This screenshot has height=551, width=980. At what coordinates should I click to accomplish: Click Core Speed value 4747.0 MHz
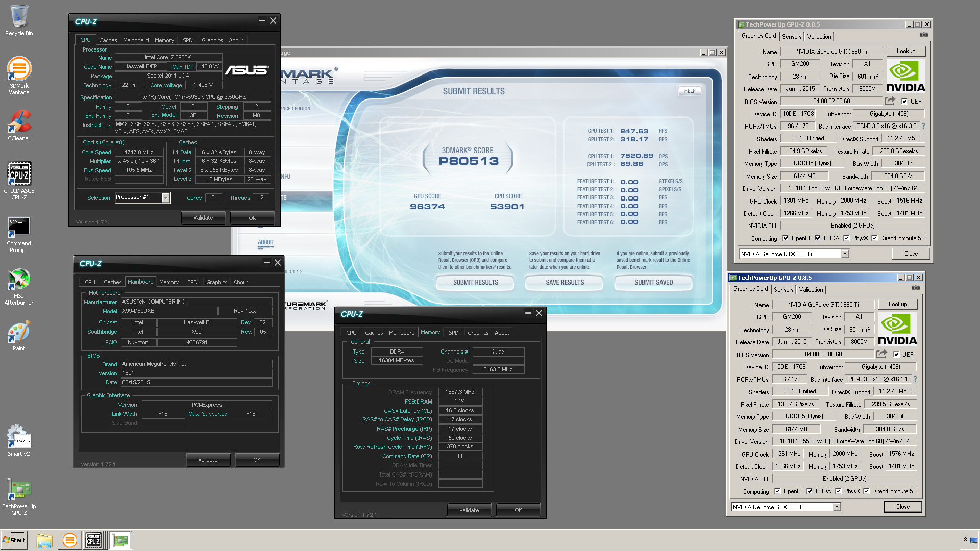pyautogui.click(x=139, y=152)
